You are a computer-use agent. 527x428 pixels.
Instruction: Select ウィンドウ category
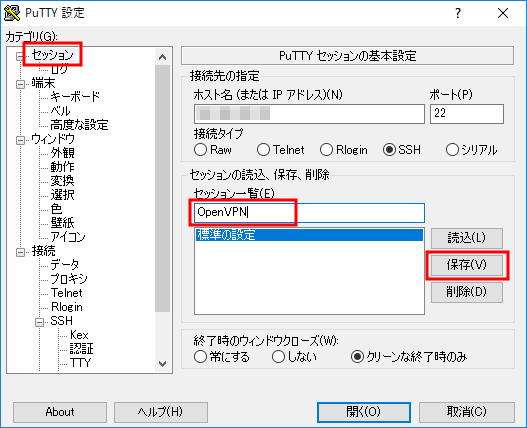52,139
